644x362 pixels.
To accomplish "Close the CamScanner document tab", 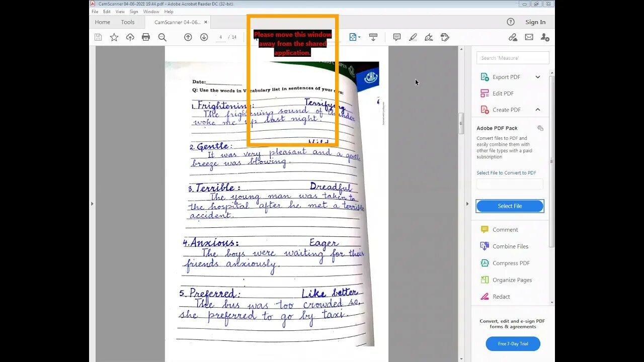I will point(206,22).
